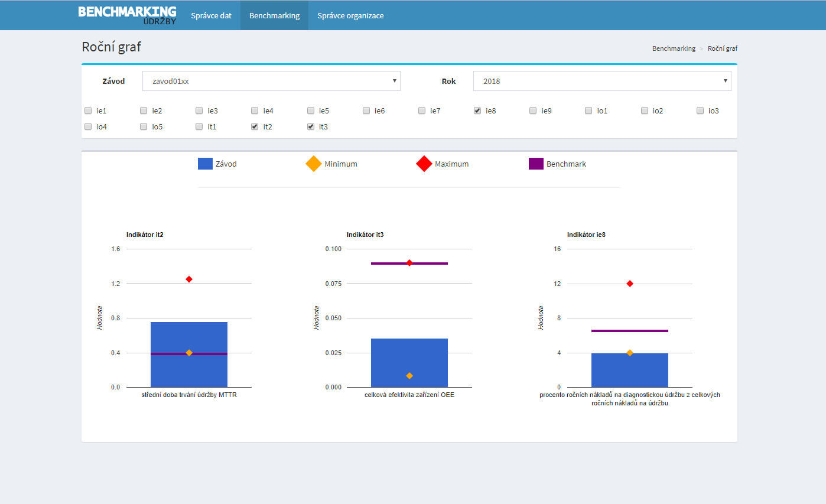Image resolution: width=826 pixels, height=504 pixels.
Task: Open the Benchmarking navigation tab
Action: click(274, 15)
